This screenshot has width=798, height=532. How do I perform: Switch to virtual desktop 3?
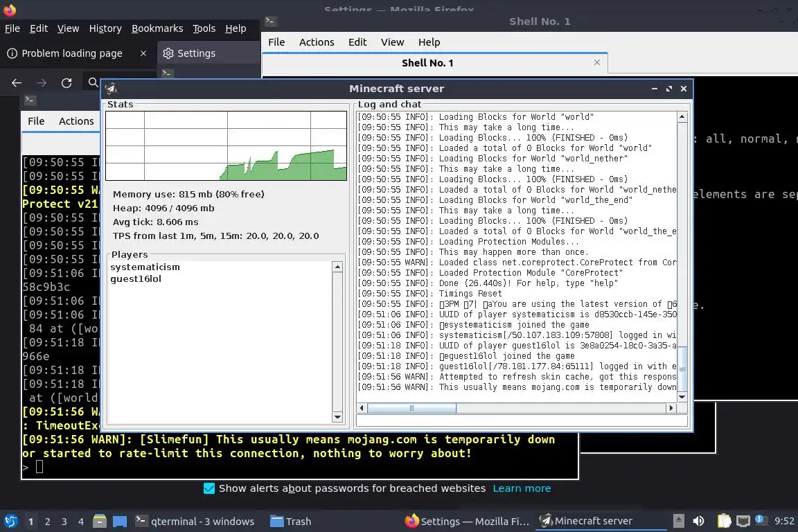[64, 522]
